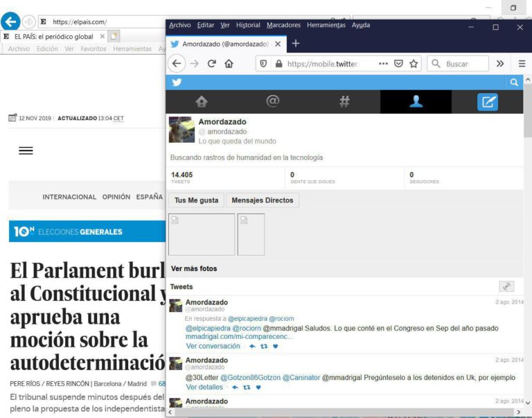Open the Twitter home timeline icon

(202, 101)
